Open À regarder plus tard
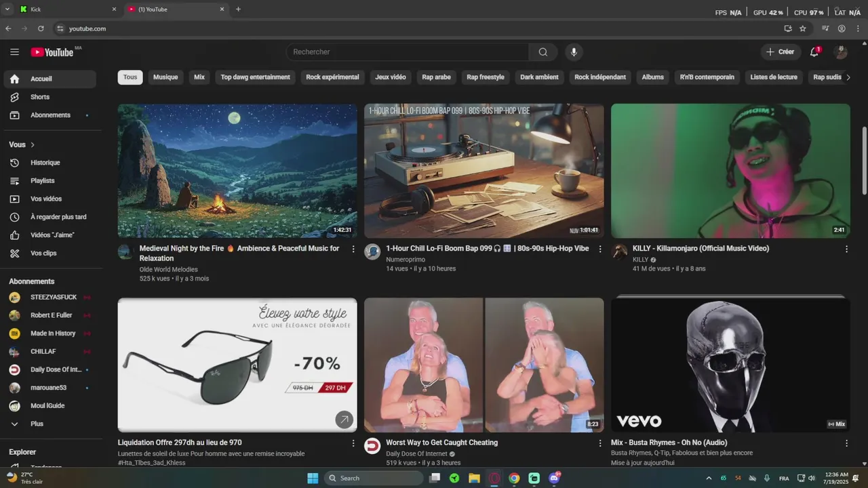The width and height of the screenshot is (868, 488). [x=49, y=217]
